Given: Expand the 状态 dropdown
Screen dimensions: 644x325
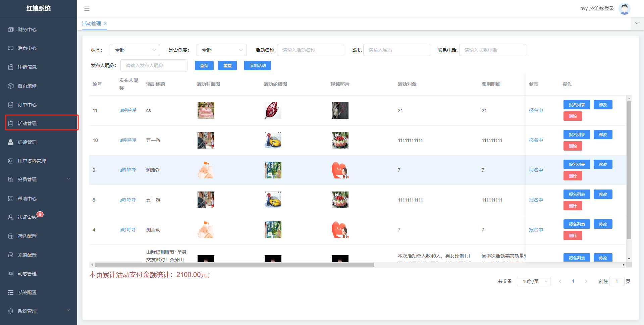Looking at the screenshot, I should [135, 50].
